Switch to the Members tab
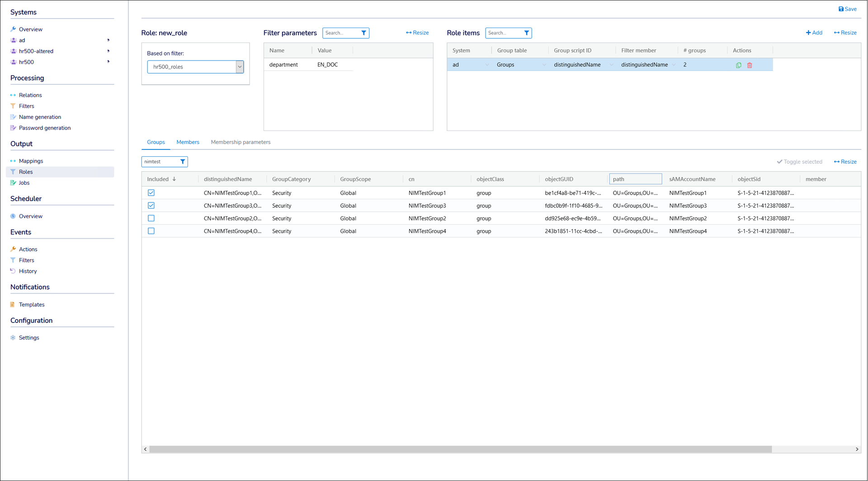 pos(188,142)
